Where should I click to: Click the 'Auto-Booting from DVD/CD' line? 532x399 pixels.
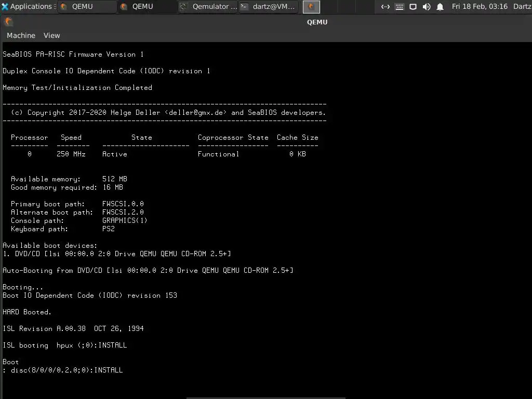tap(148, 270)
